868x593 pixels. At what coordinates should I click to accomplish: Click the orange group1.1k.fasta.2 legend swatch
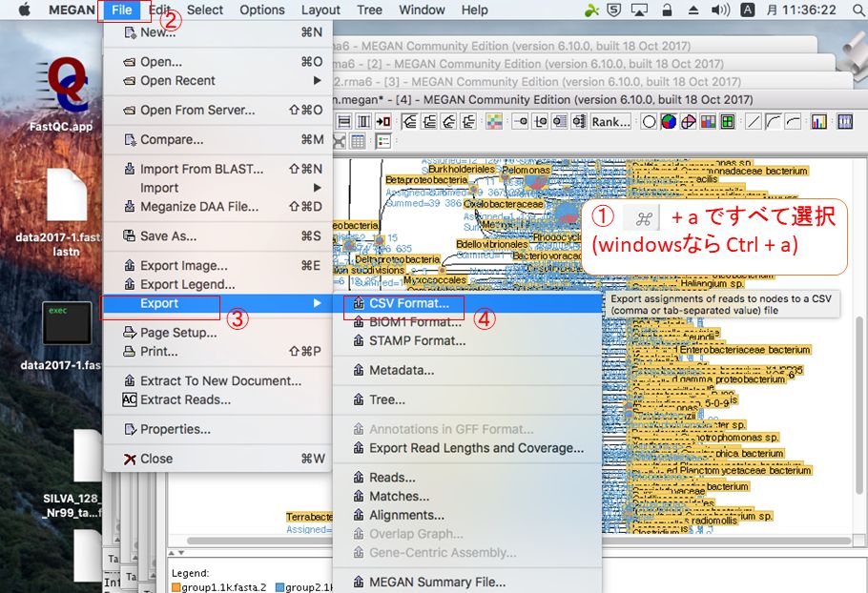(x=176, y=587)
